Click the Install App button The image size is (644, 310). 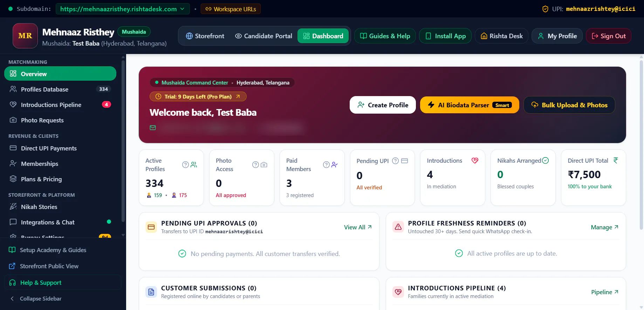(445, 36)
